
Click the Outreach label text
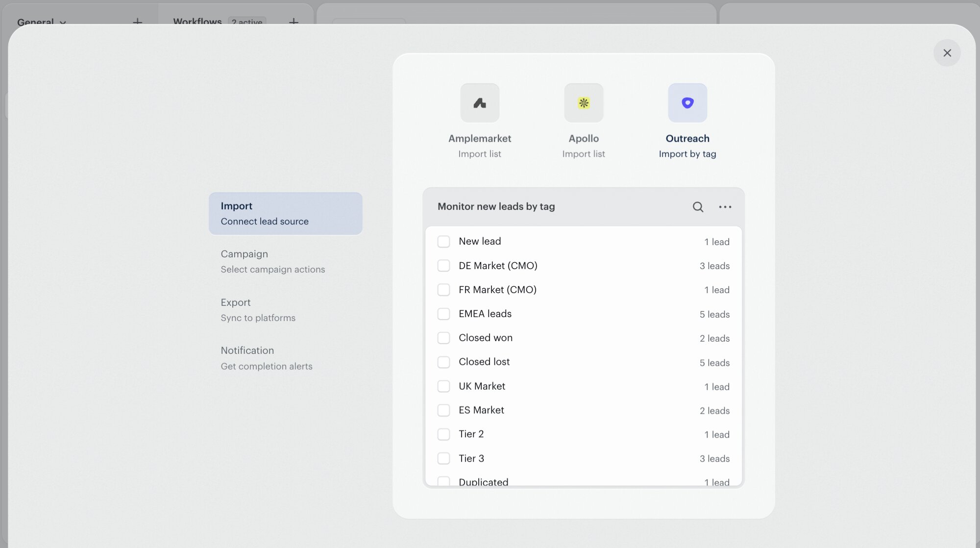(x=687, y=139)
